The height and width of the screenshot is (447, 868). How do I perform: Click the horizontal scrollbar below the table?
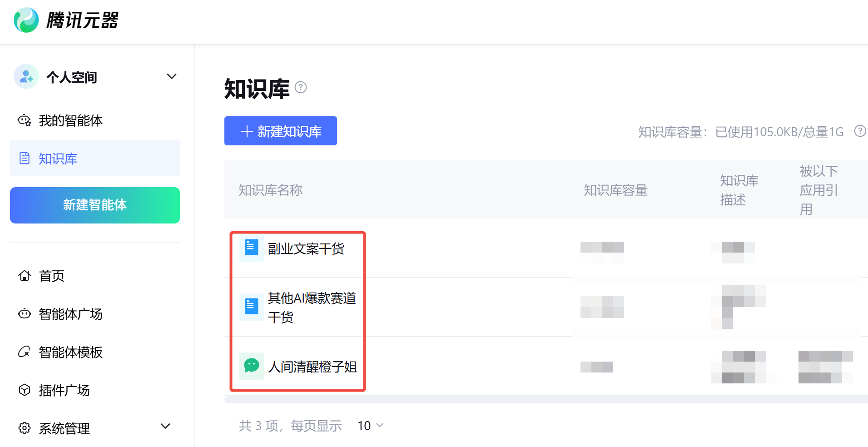point(545,399)
